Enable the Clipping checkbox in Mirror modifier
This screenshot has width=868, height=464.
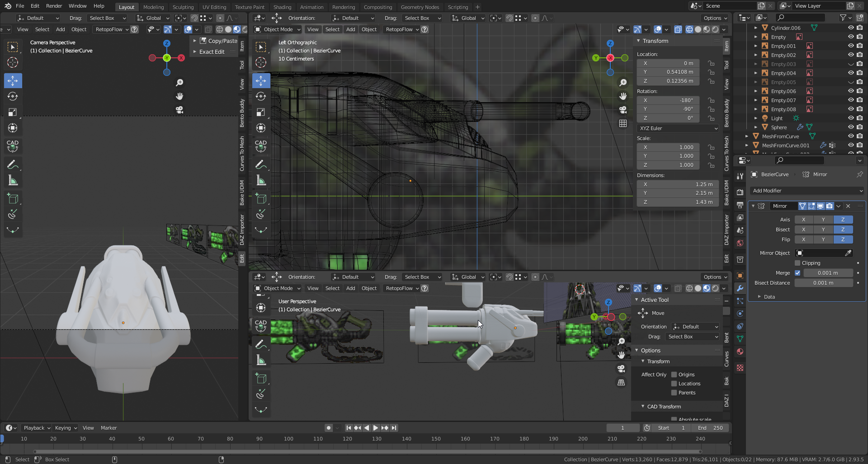(x=797, y=263)
